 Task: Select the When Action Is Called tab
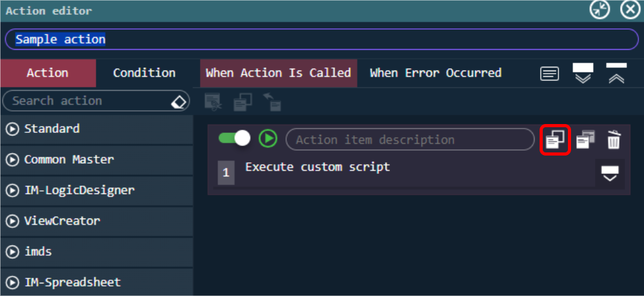point(278,73)
